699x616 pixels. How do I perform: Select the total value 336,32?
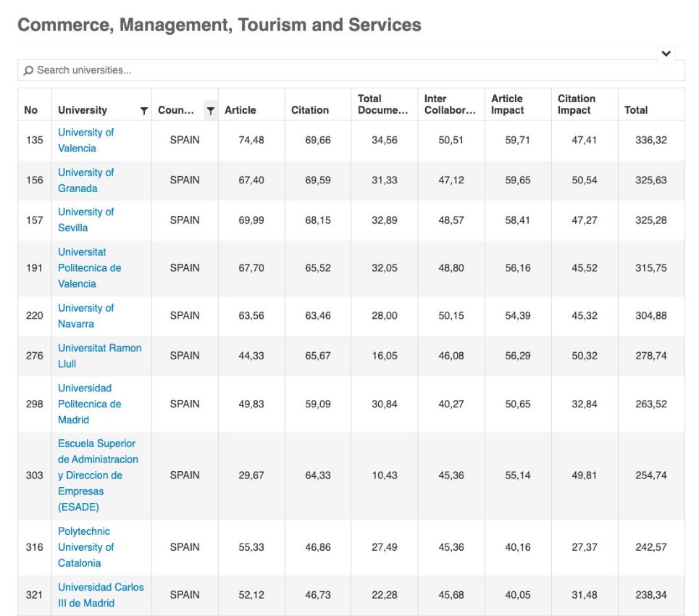[651, 140]
